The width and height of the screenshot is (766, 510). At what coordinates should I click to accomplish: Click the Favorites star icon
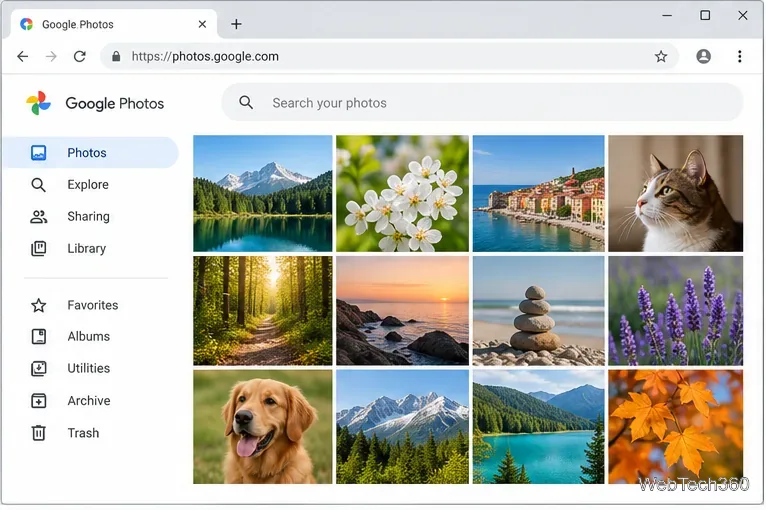[39, 305]
